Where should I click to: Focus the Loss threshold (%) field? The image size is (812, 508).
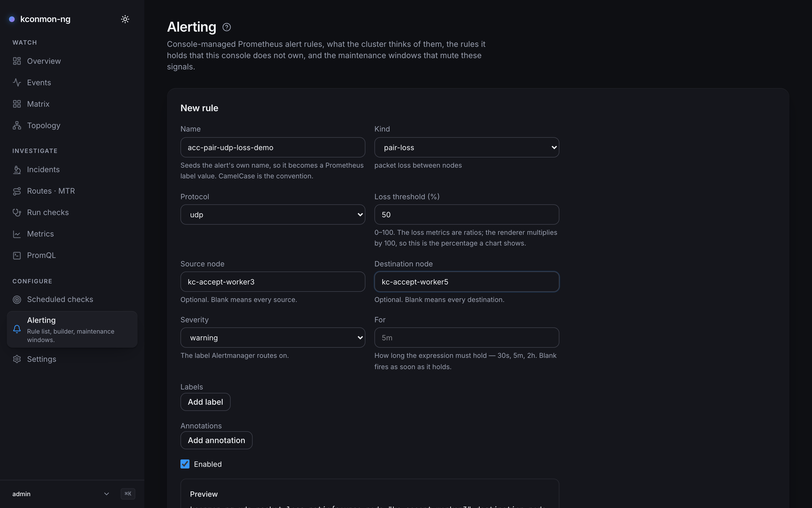[x=466, y=215]
